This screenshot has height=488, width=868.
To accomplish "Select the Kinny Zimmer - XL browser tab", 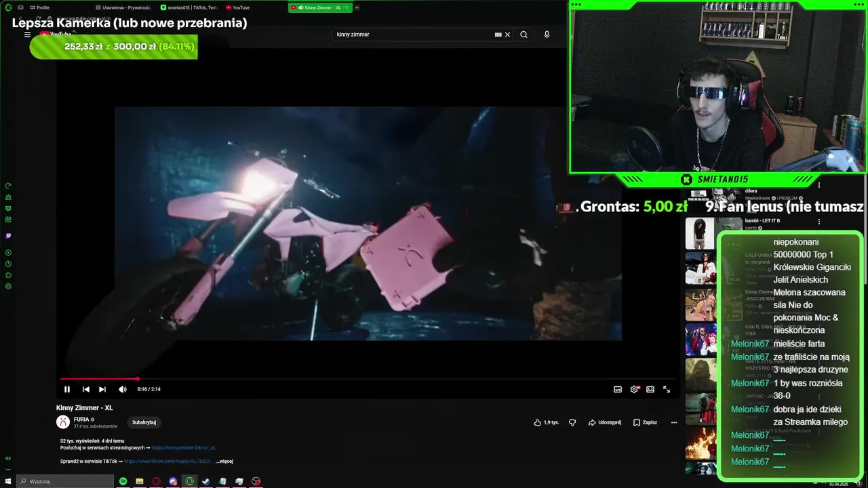I will pos(320,7).
